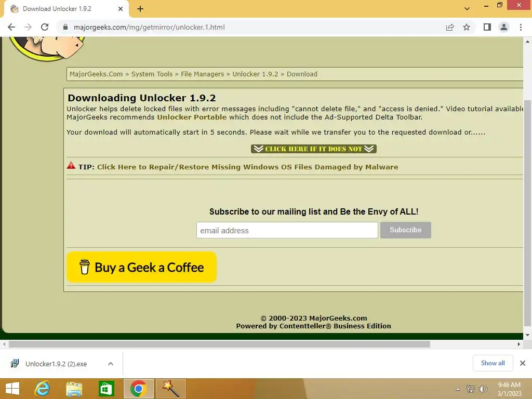
Task: Launch Internet Explorer from the taskbar
Action: point(43,389)
